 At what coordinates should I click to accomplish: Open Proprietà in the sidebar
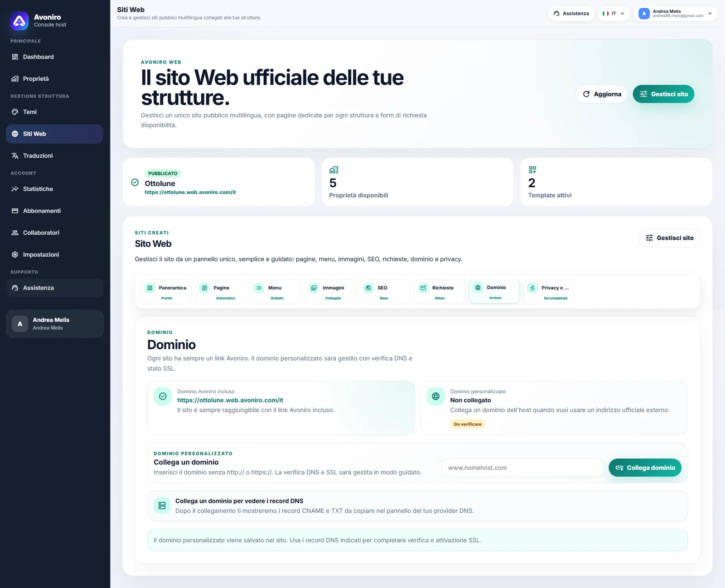[54, 79]
